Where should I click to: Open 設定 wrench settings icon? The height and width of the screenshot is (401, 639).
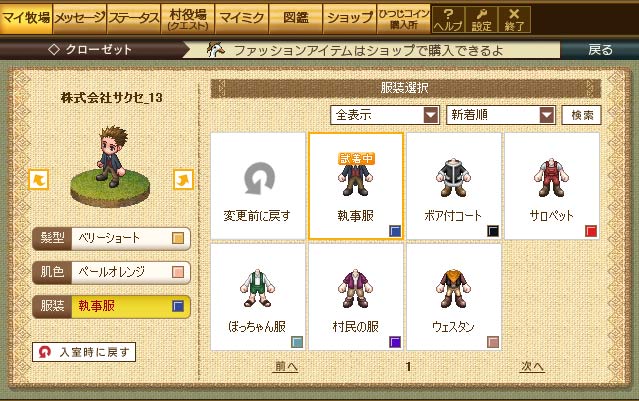(x=481, y=20)
